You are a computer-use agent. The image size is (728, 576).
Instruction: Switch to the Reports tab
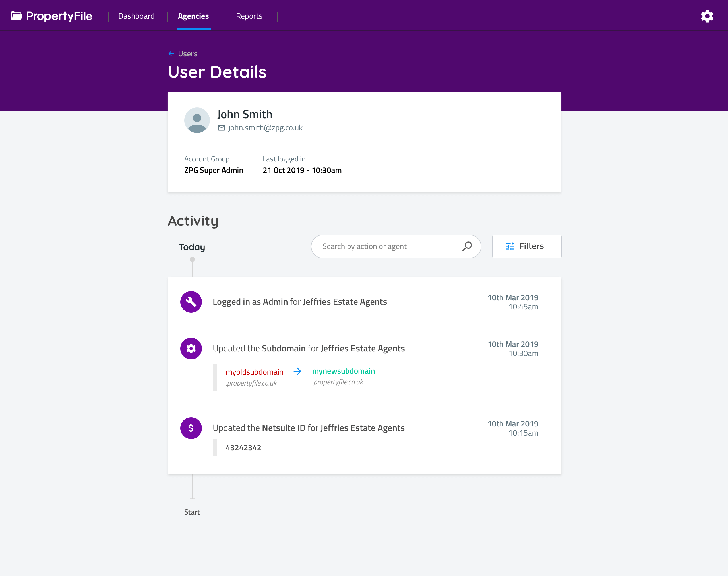tap(249, 16)
